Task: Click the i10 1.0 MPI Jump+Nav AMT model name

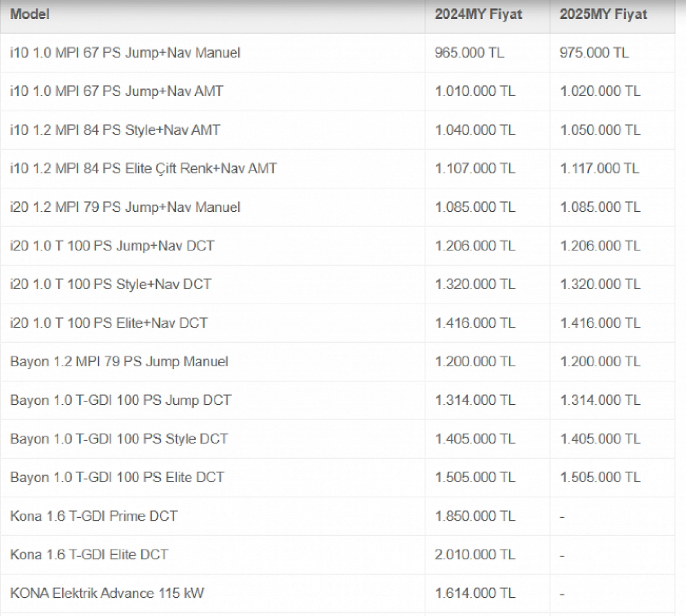Action: [x=116, y=91]
